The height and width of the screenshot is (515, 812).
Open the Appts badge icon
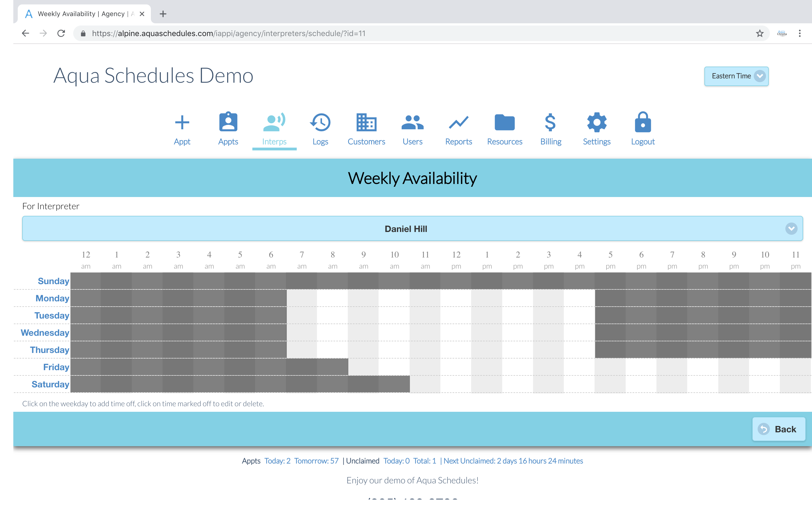[x=228, y=122]
